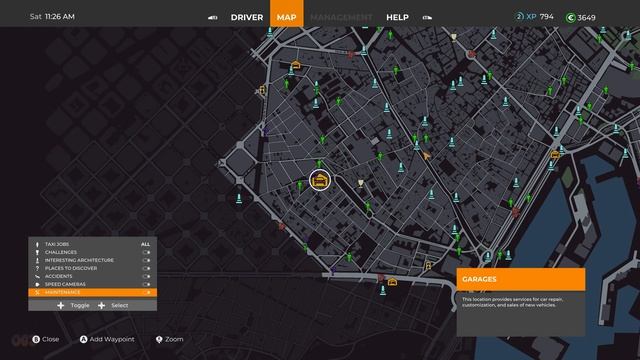Select the PLACES TO DISCOVER legend row
The width and height of the screenshot is (640, 360).
click(x=93, y=268)
